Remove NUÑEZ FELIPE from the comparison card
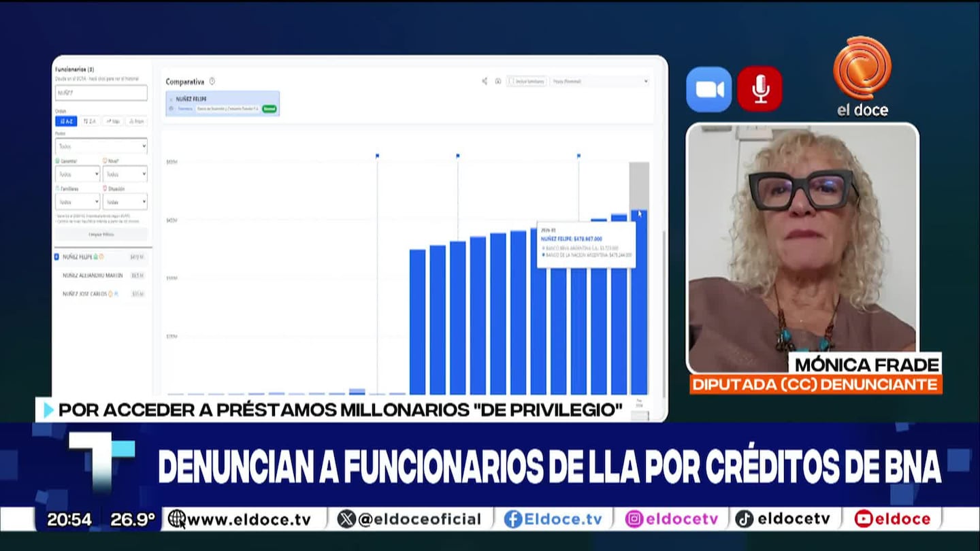The height and width of the screenshot is (551, 980). coord(170,99)
